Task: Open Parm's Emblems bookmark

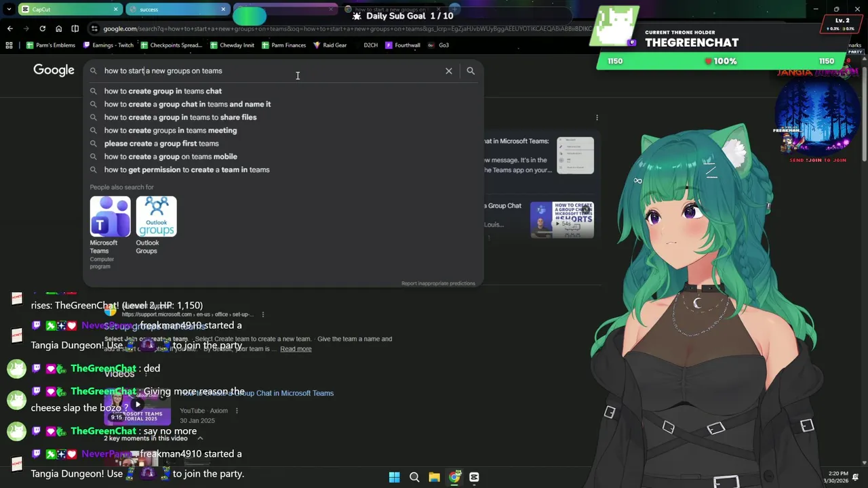Action: (x=50, y=45)
